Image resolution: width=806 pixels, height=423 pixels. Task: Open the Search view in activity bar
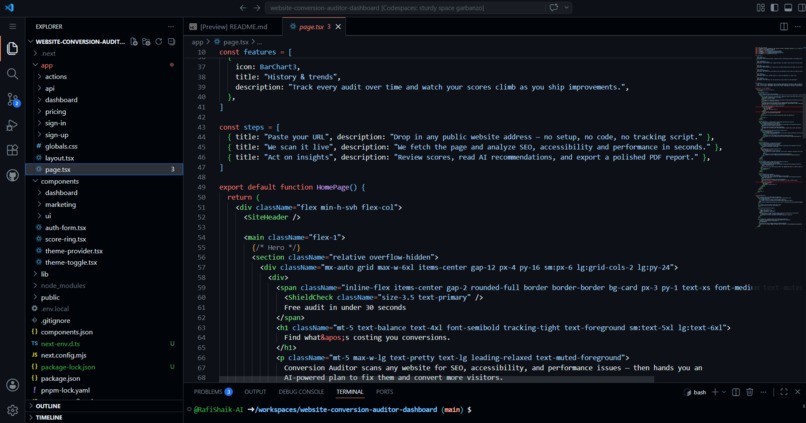click(12, 73)
